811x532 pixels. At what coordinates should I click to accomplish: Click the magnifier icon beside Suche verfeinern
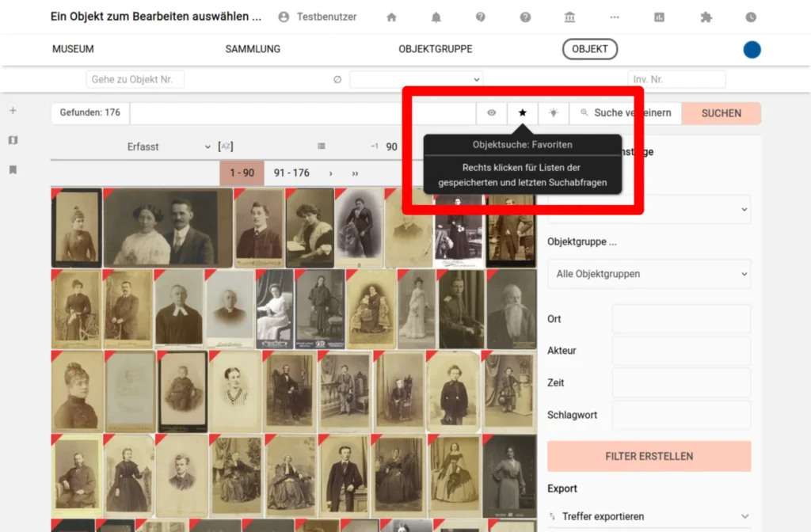click(584, 112)
